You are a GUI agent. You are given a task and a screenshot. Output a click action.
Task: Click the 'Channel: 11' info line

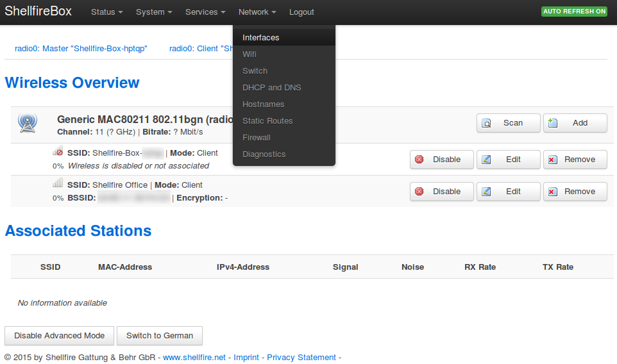click(130, 131)
